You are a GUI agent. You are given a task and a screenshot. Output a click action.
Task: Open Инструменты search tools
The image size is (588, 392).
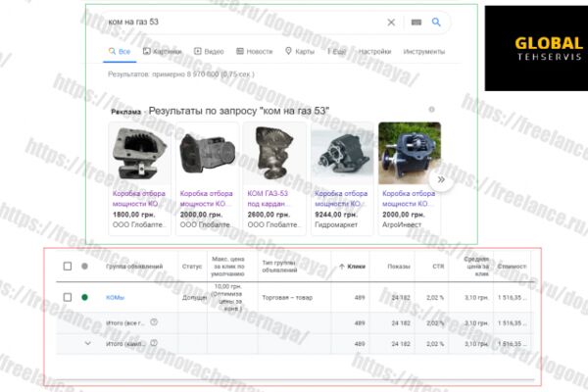pyautogui.click(x=424, y=51)
